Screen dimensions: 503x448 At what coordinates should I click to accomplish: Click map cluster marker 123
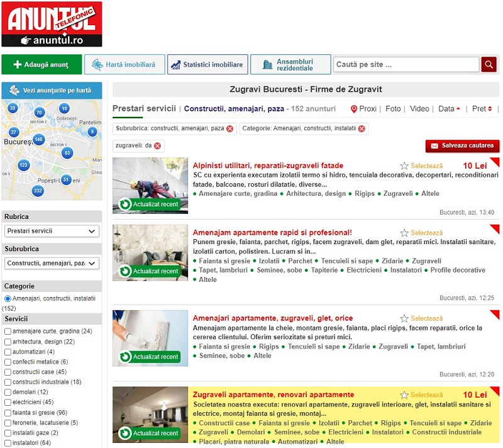pos(23,165)
